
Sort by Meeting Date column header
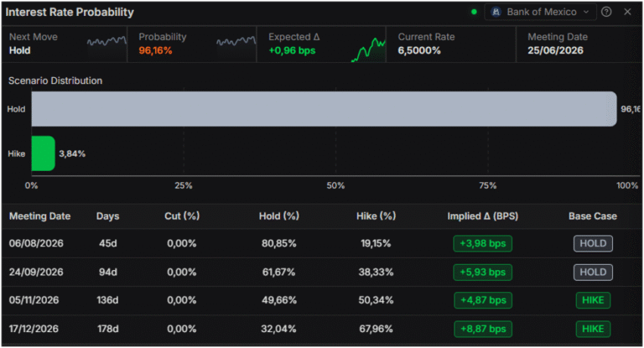click(40, 216)
